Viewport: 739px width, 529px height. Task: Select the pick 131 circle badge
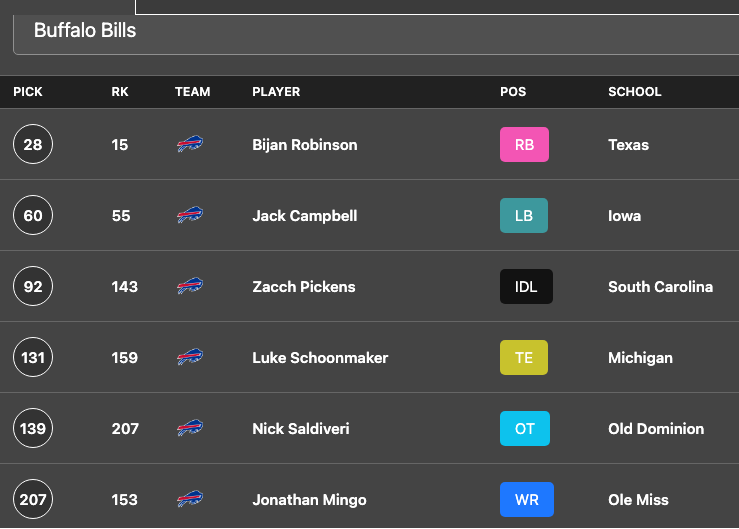tap(33, 357)
